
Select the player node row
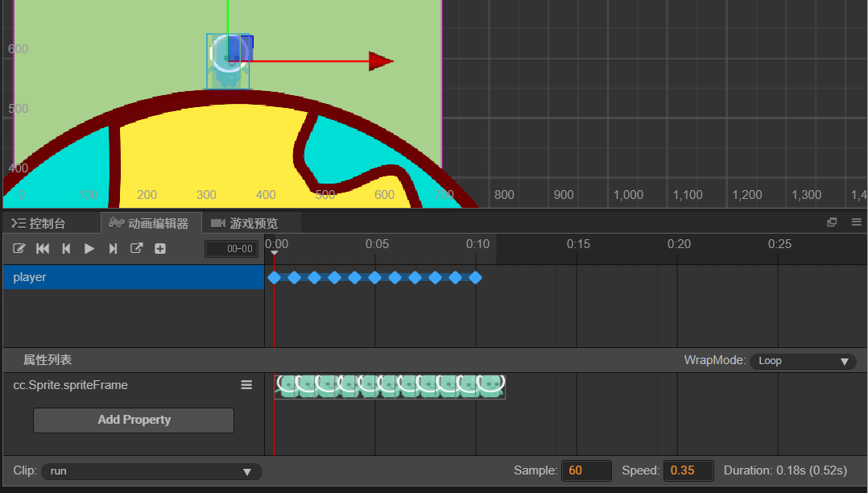point(134,277)
